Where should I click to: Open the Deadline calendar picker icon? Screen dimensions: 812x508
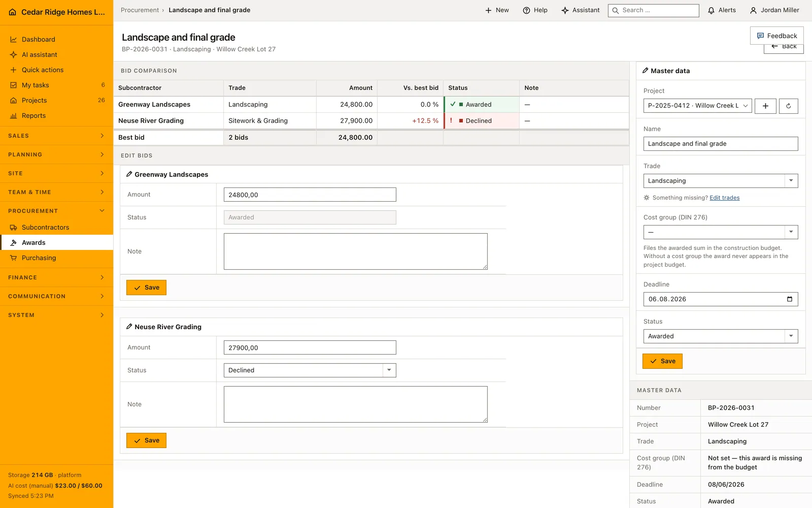[789, 299]
